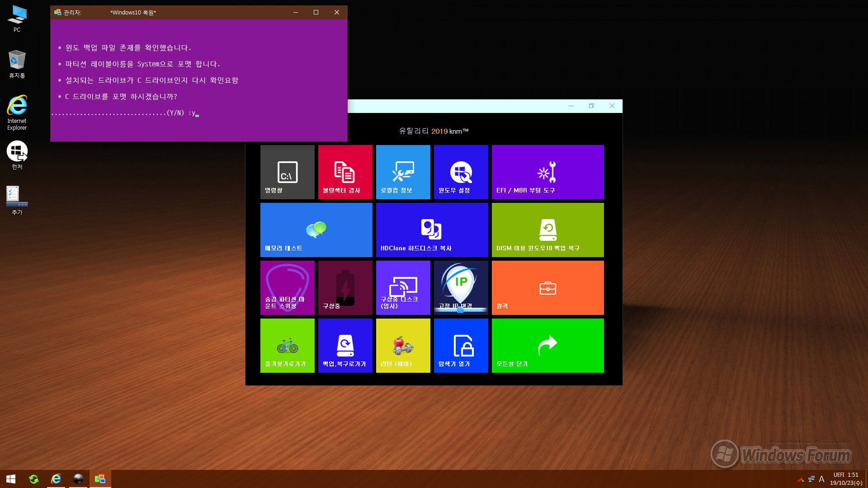Open the 리턴 (예비) tile
Screen dimensions: 868x488
click(403, 346)
